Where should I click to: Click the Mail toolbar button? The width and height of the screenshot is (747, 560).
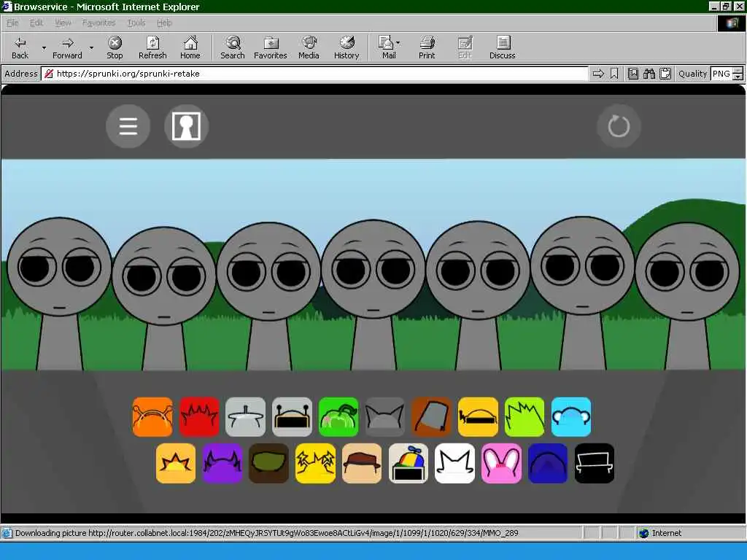388,47
